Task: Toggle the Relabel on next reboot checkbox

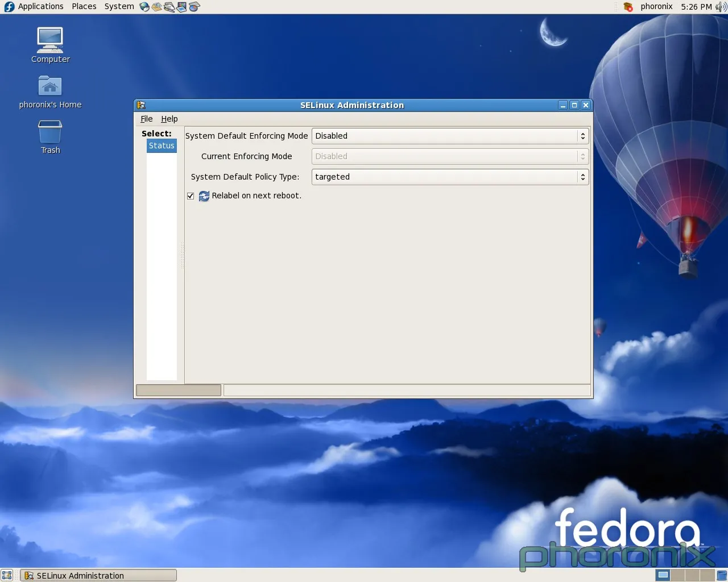Action: point(191,196)
